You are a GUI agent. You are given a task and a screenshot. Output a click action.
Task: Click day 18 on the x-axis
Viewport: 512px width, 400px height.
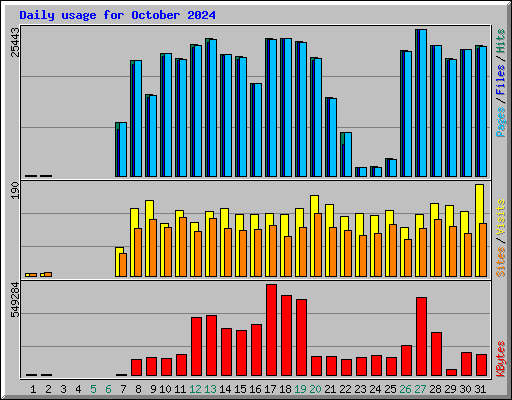point(285,389)
